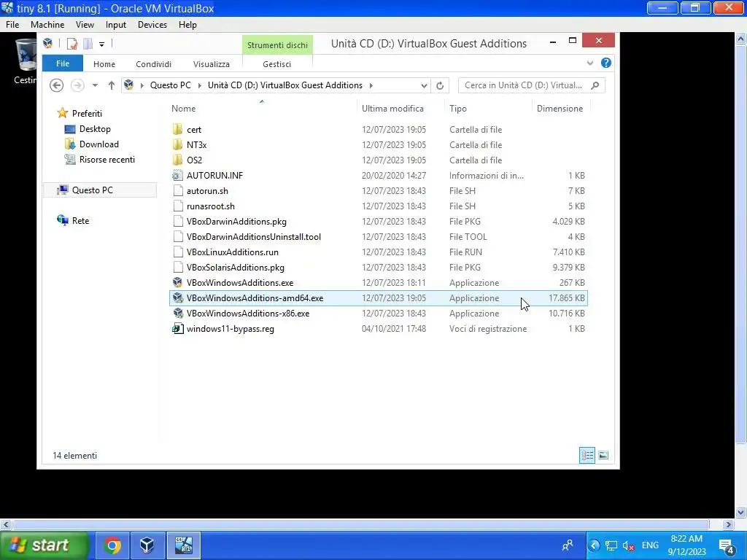Screen dimensions: 747x560
Task: Expand subfolders after VirtualBox Guest Additions breadcrumb
Action: click(x=371, y=85)
